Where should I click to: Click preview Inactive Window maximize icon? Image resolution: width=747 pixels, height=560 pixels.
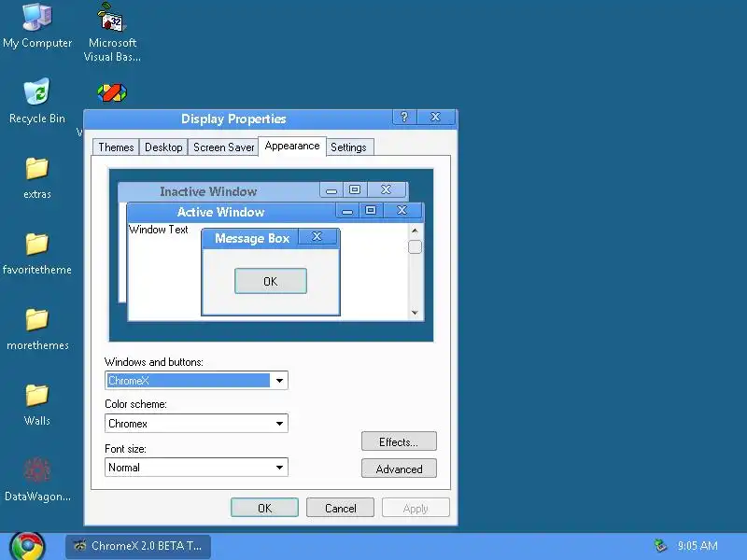[355, 189]
